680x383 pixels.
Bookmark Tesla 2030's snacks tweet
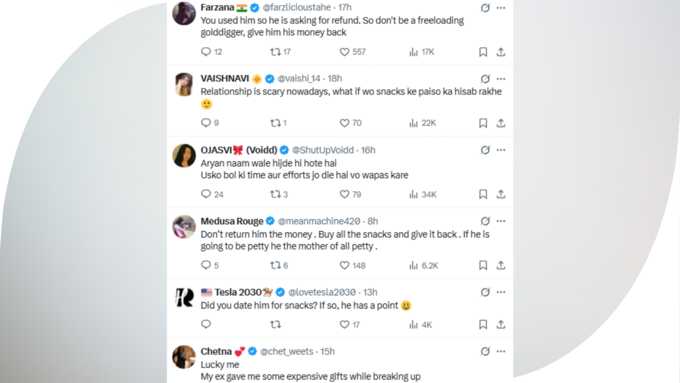click(483, 324)
